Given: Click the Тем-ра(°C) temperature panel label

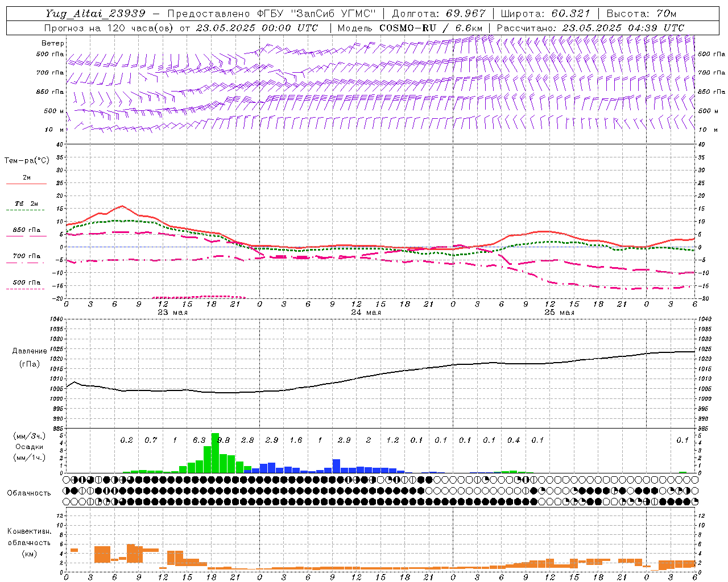Looking at the screenshot, I should click(27, 161).
